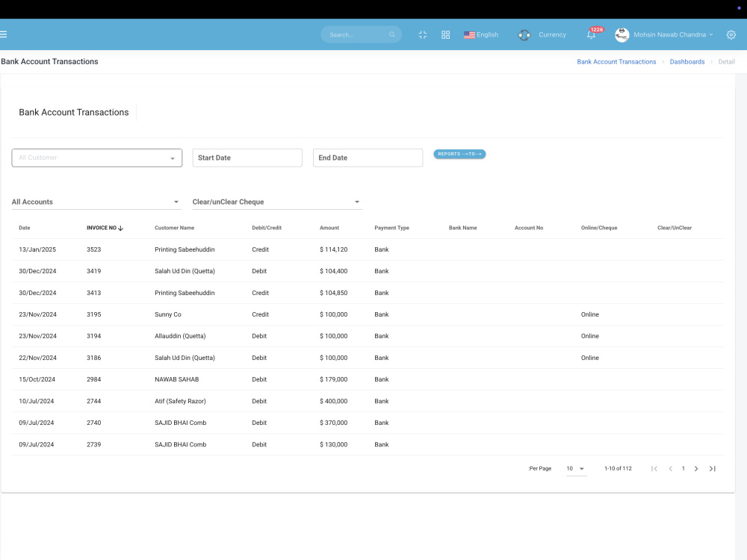The image size is (747, 560).
Task: Sort by Account No column header
Action: [529, 228]
